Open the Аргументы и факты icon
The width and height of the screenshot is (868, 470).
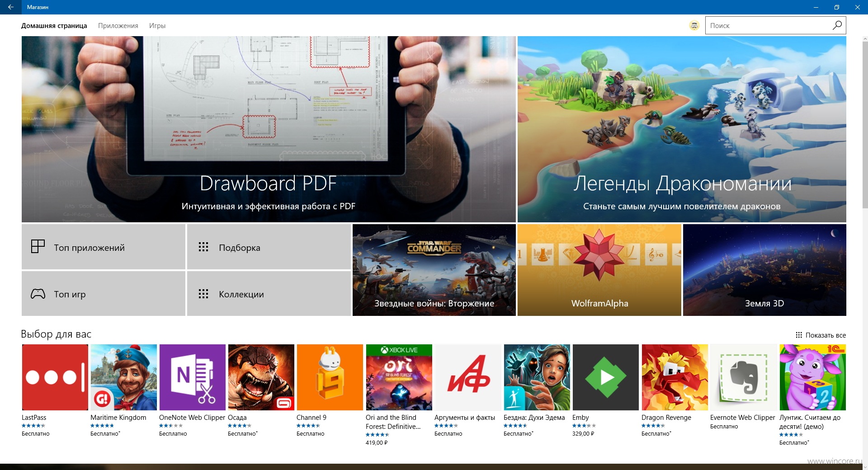tap(467, 377)
